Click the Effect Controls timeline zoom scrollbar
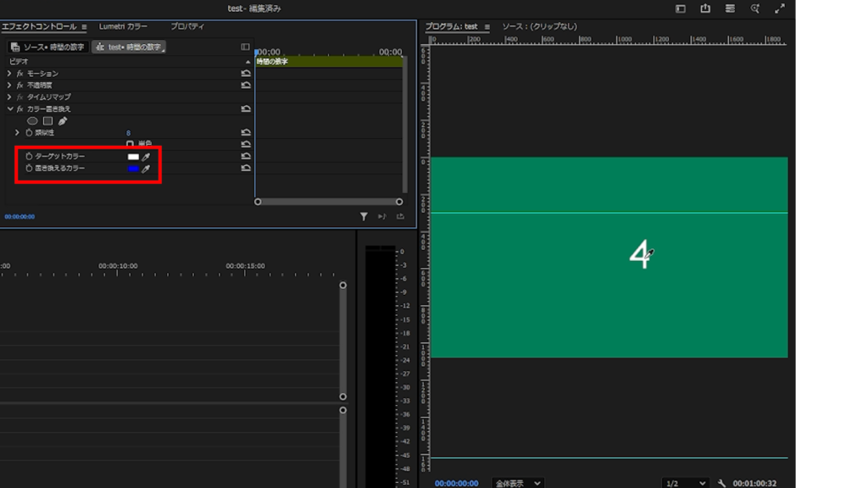 coord(328,202)
